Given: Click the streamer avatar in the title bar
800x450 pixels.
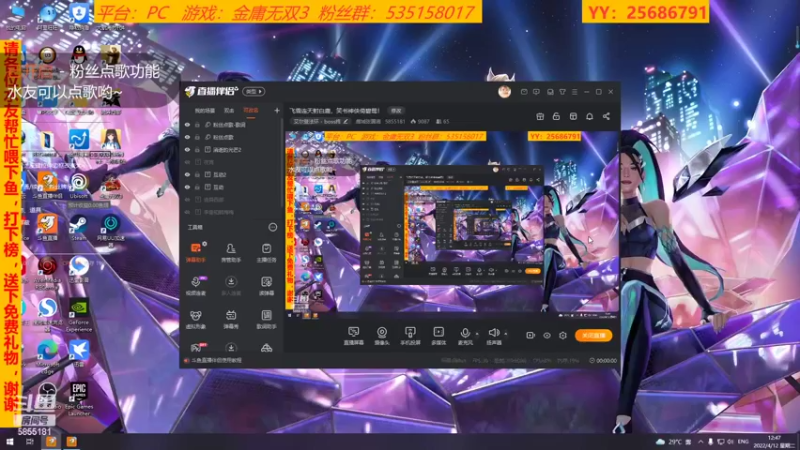Looking at the screenshot, I should [x=505, y=91].
